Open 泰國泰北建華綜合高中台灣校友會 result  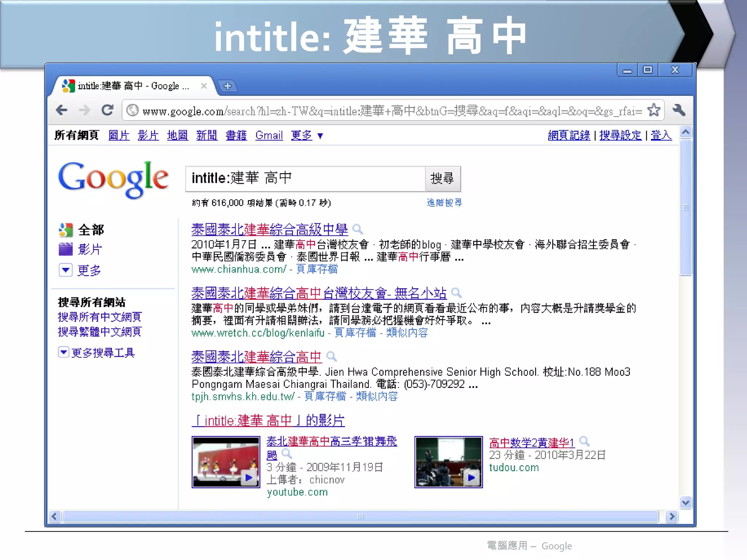pos(319,293)
